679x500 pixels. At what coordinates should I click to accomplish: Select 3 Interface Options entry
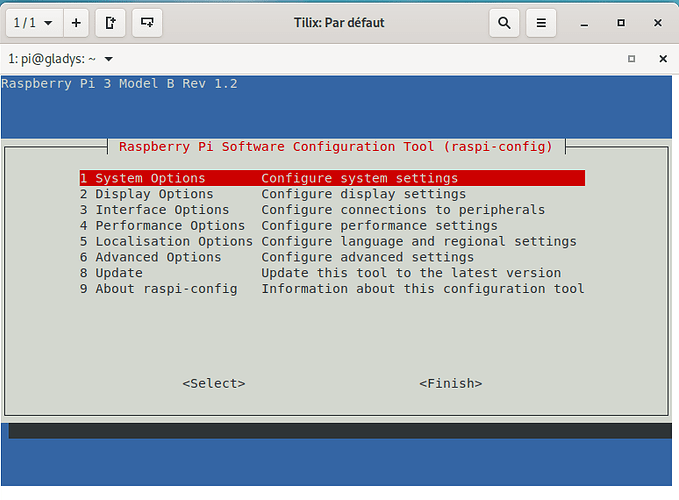(332, 210)
